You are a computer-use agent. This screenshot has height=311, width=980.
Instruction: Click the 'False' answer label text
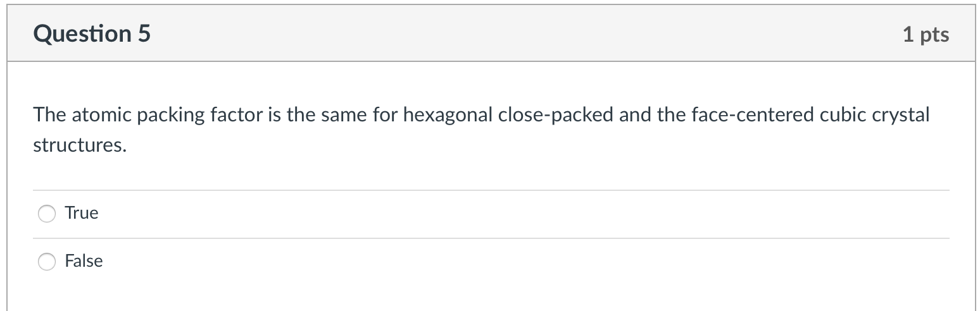(84, 261)
